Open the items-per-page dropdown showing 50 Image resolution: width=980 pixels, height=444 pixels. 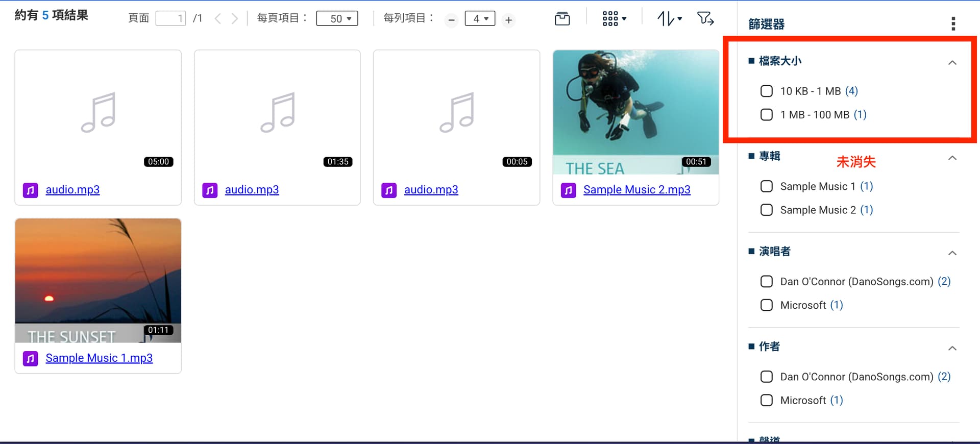[337, 18]
